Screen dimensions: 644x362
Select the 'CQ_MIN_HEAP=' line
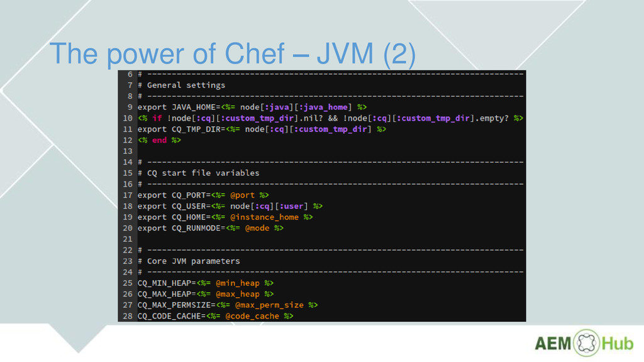[206, 283]
